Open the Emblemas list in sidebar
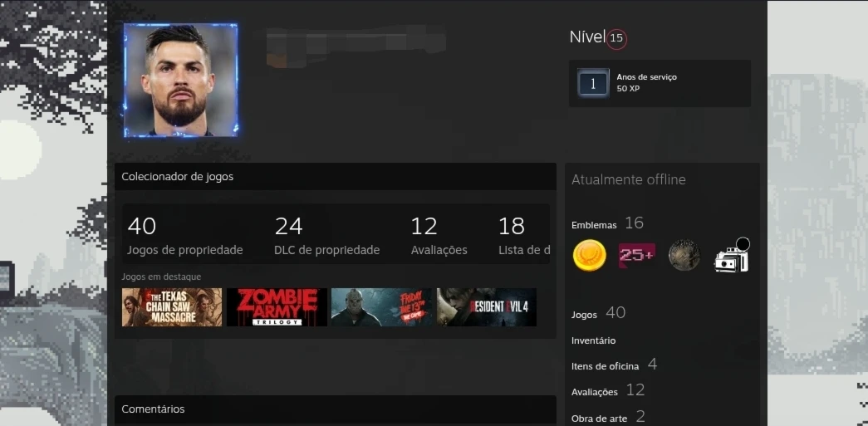 (595, 224)
